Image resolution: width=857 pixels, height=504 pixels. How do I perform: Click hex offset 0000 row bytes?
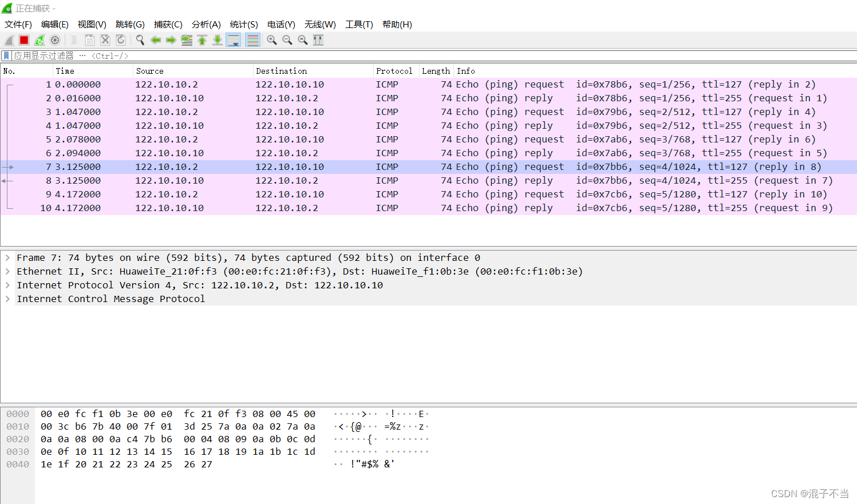178,414
